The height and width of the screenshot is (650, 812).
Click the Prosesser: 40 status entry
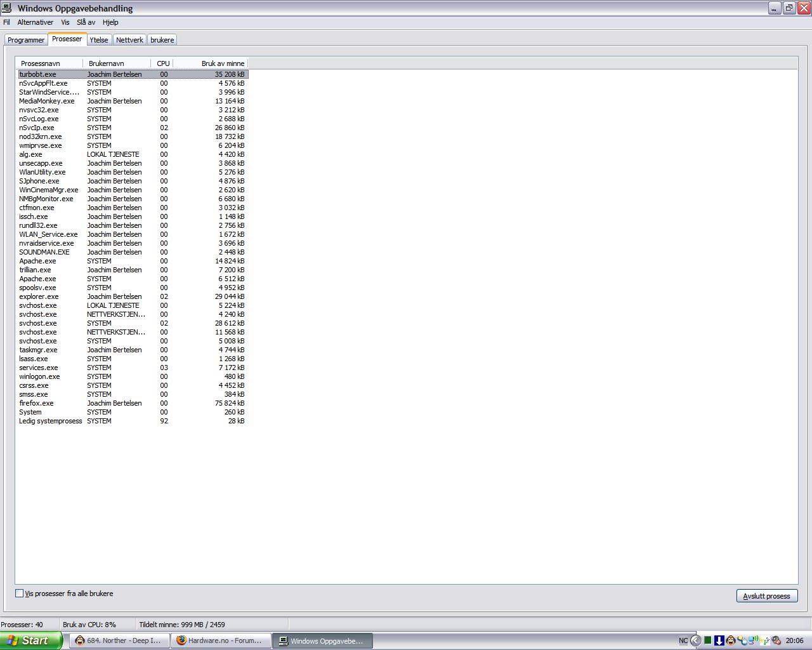22,625
